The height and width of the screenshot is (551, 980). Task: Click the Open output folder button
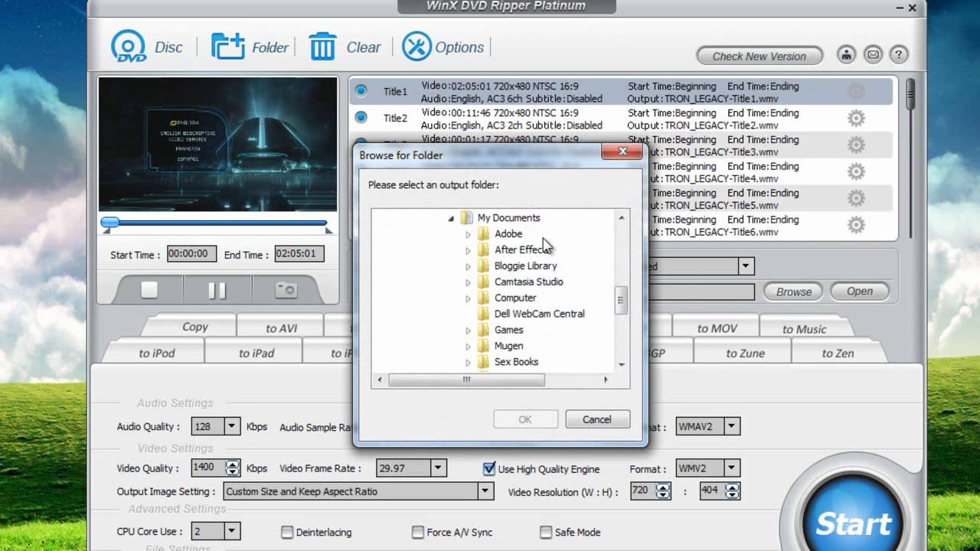[859, 291]
